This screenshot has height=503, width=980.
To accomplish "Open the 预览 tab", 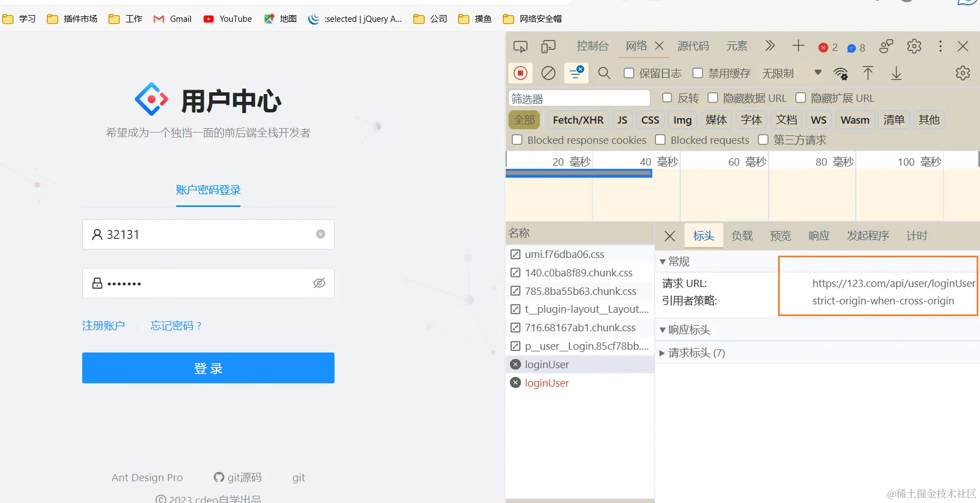I will click(x=780, y=236).
